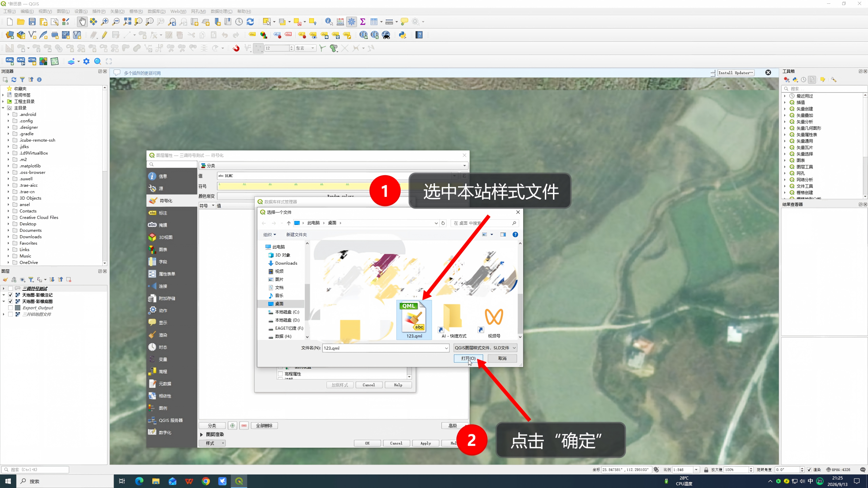Open the file type filter dropdown
Viewport: 868px width, 488px height.
point(485,348)
